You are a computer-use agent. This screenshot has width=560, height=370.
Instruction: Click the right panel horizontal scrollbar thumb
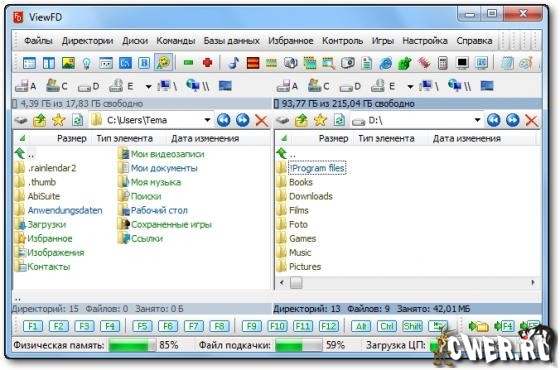296,282
